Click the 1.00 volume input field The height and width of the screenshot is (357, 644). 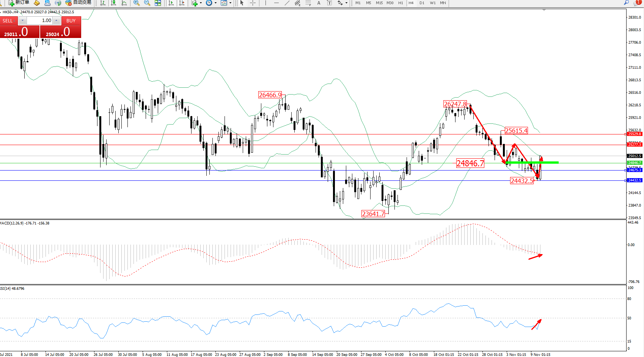39,21
